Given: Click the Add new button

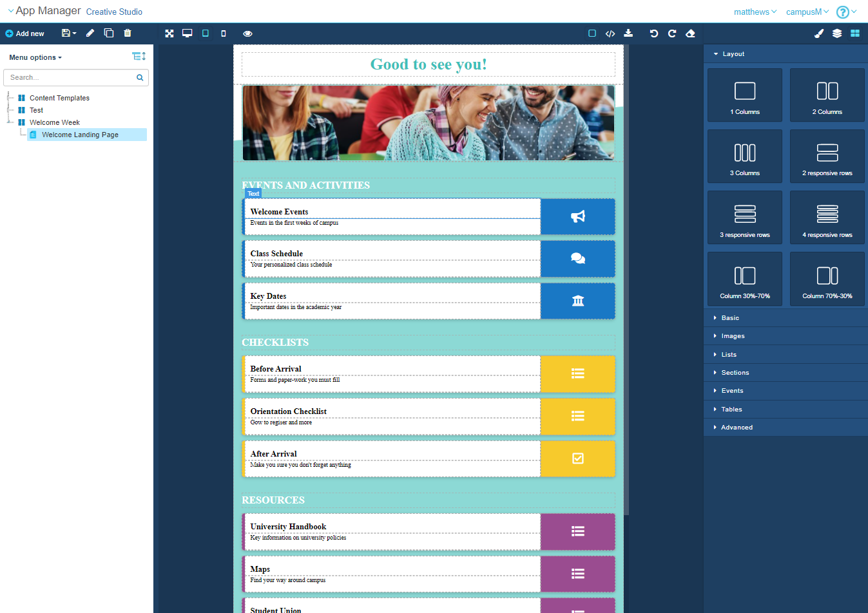Looking at the screenshot, I should (24, 33).
